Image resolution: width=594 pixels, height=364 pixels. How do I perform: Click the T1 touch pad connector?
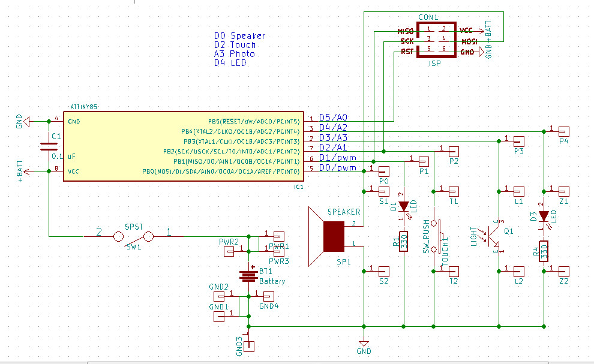click(454, 191)
